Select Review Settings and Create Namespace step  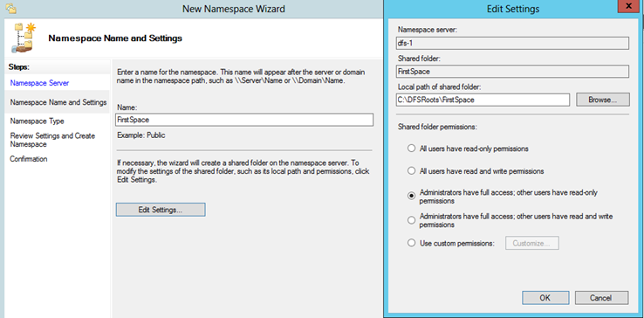(x=52, y=140)
